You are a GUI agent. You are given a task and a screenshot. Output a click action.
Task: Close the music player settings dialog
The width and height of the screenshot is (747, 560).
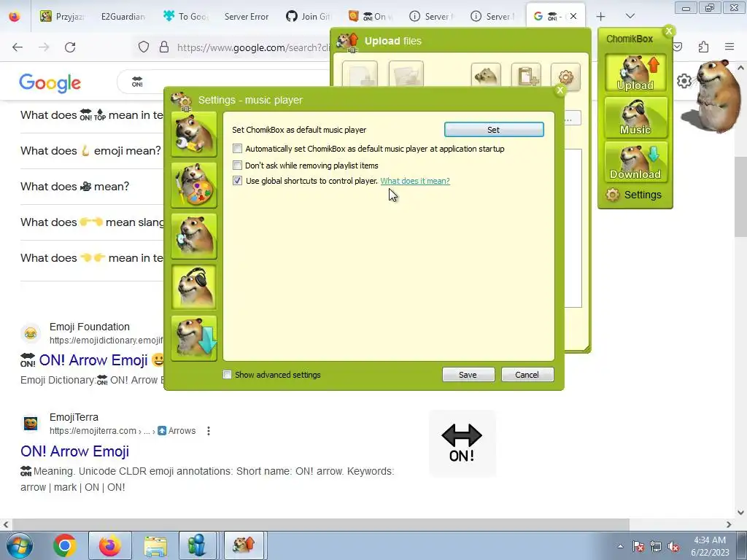tap(560, 90)
